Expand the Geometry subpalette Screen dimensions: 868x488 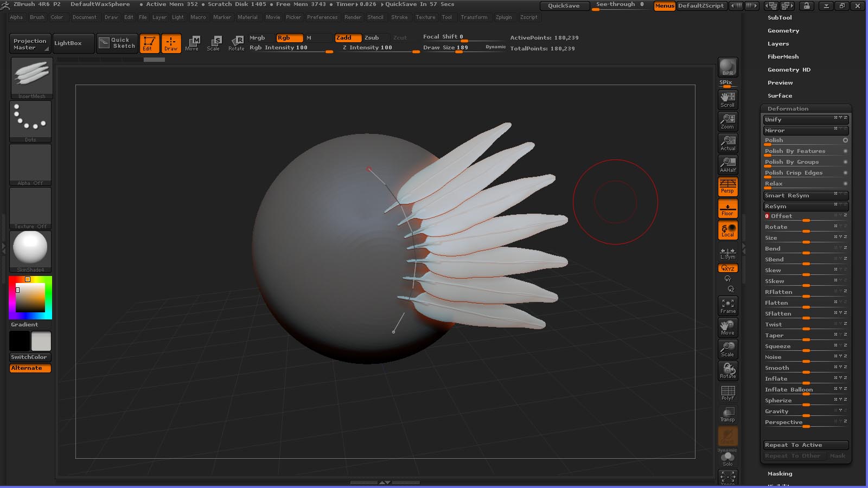click(x=783, y=31)
